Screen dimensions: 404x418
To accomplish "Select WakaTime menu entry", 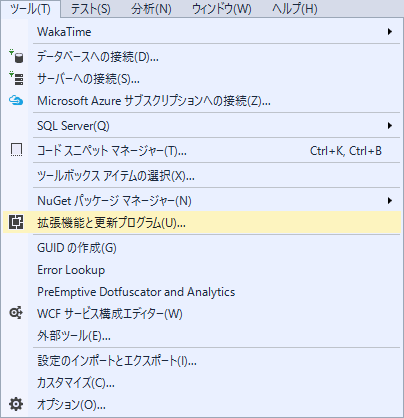I will 202,32.
